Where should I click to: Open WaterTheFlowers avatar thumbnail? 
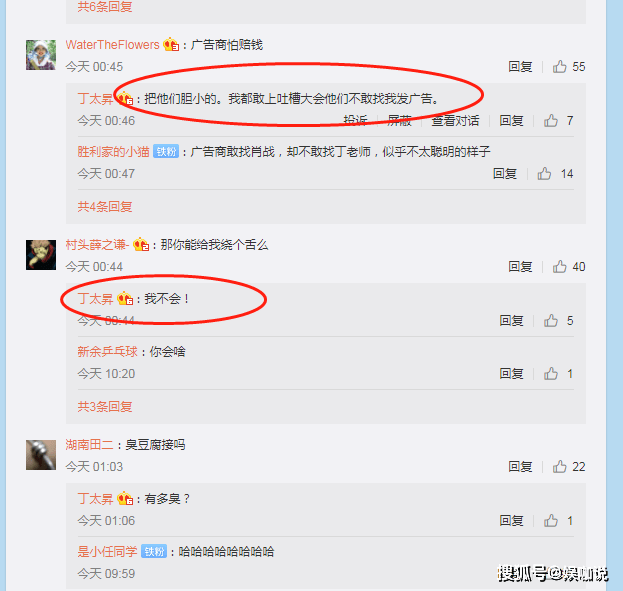(41, 55)
